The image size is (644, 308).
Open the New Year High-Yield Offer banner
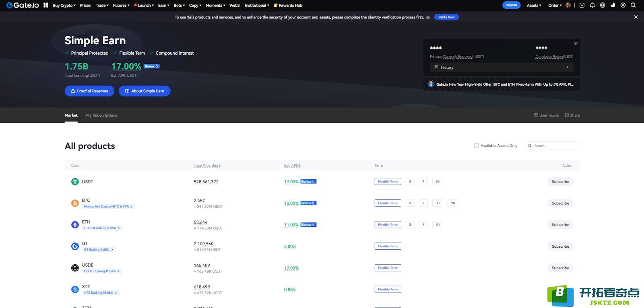[502, 84]
